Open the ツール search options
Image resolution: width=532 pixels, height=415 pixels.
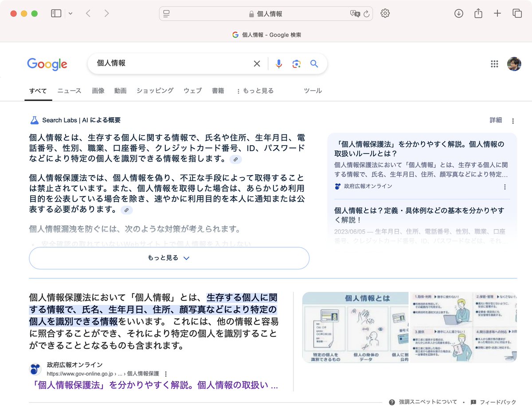pyautogui.click(x=313, y=91)
